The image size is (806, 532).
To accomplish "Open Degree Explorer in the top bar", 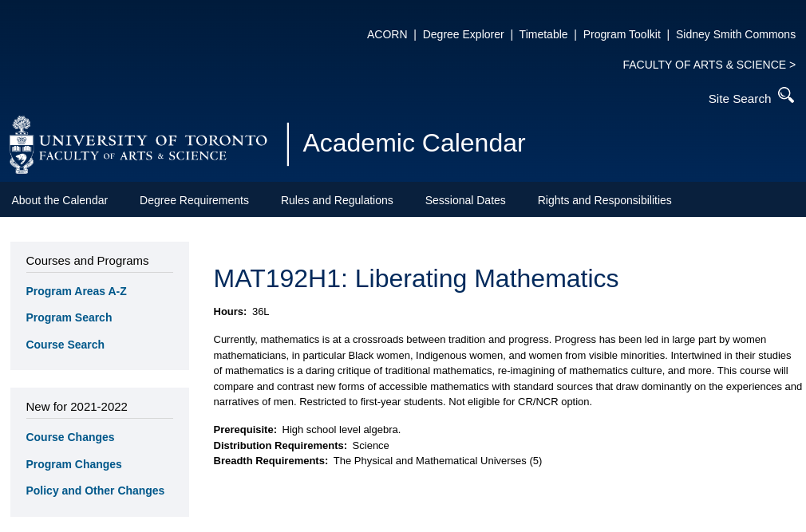I will coord(463,34).
